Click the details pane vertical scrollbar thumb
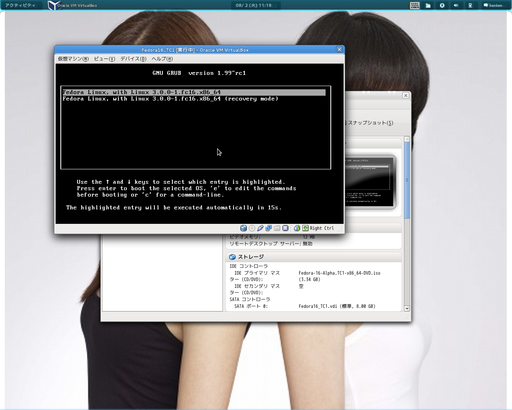Screen dimensions: 512x410 coord(407,180)
